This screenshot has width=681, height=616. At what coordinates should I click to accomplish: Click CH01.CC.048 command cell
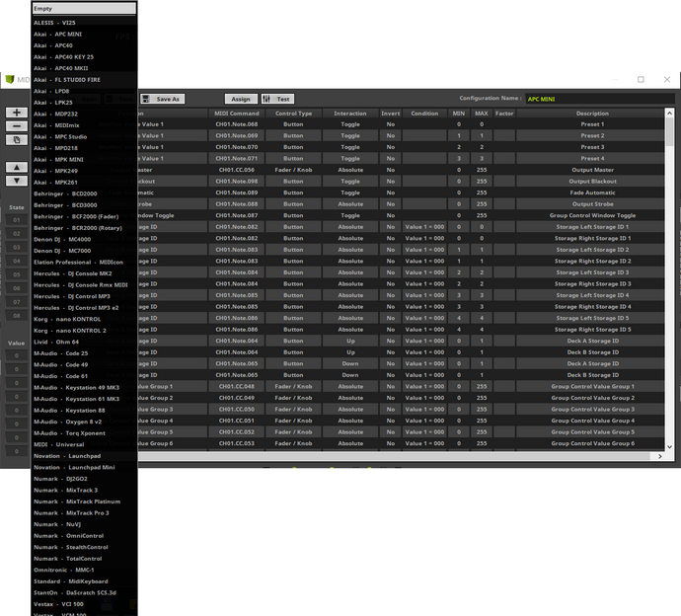(237, 386)
